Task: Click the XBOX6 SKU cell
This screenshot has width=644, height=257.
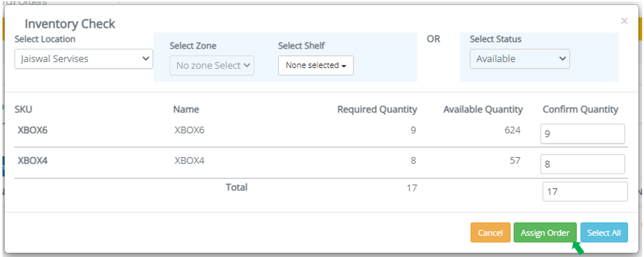Action: tap(29, 130)
